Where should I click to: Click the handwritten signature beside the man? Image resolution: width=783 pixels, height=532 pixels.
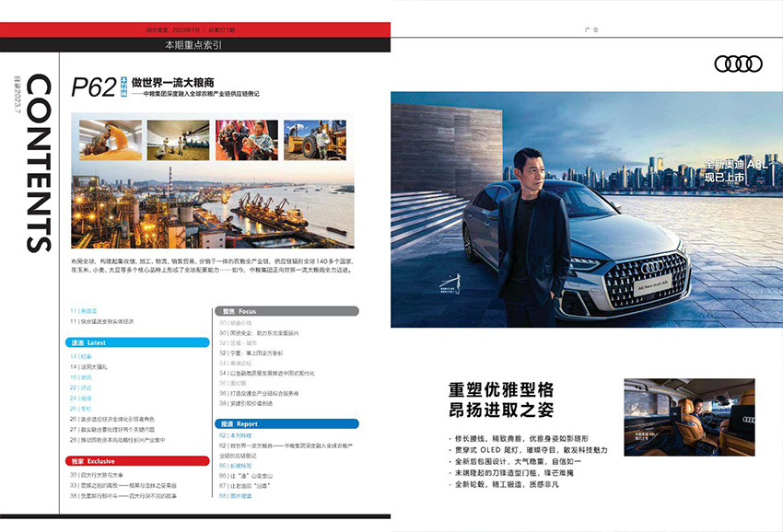pyautogui.click(x=451, y=283)
